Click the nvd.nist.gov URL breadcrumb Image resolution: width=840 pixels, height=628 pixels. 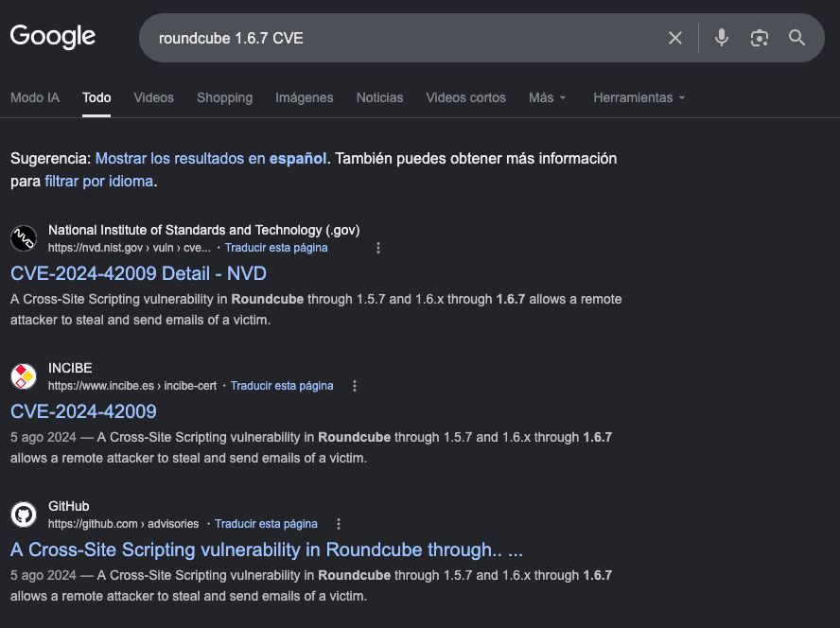(129, 248)
